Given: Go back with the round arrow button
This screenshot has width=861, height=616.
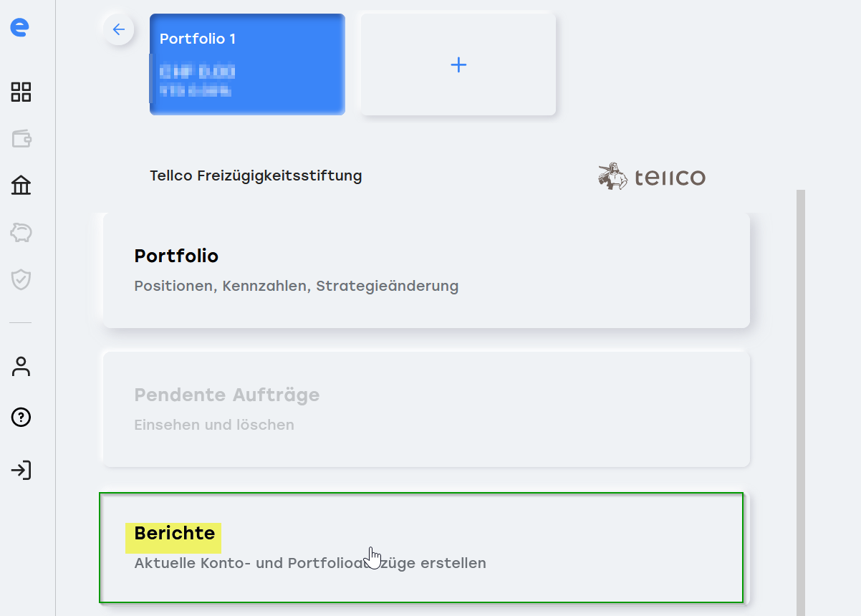Looking at the screenshot, I should [119, 29].
